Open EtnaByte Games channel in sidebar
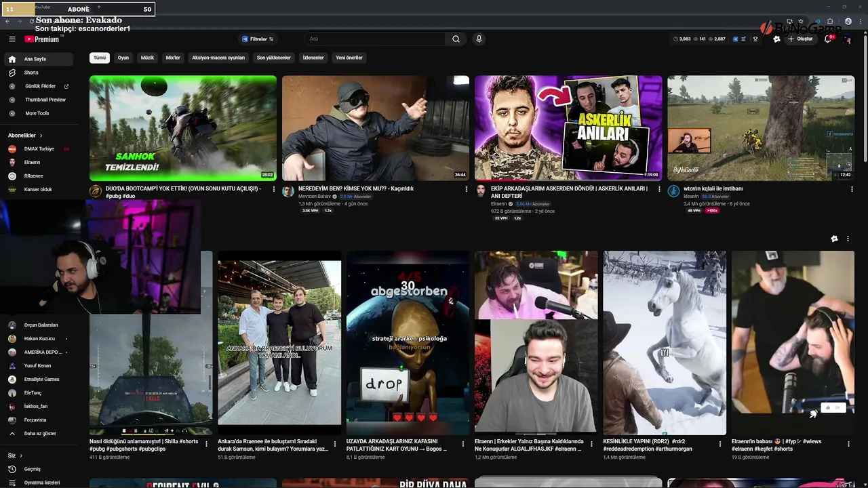The height and width of the screenshot is (488, 868). [x=38, y=379]
